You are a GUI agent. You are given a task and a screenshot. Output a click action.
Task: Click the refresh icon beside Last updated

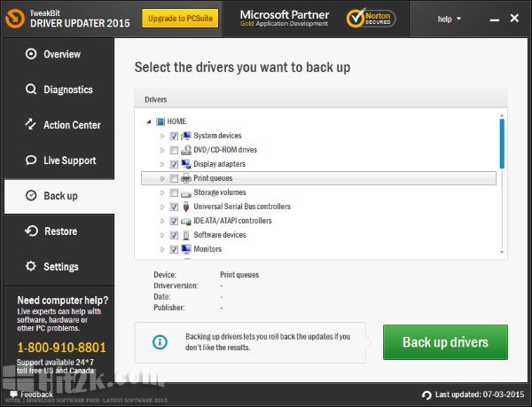(426, 395)
